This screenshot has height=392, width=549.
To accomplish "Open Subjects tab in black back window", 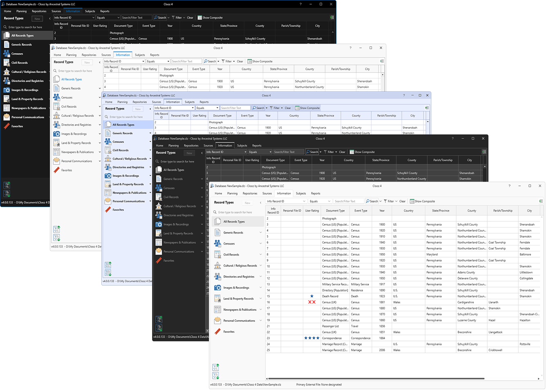I will tap(90, 11).
